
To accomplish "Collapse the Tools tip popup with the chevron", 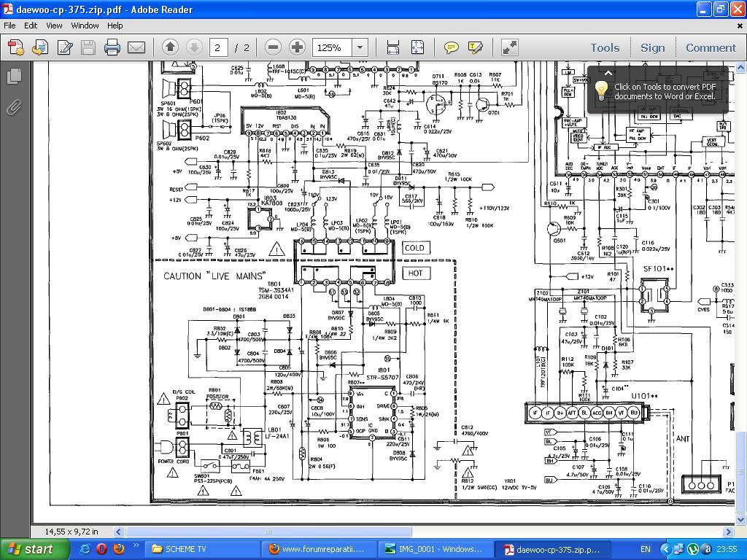I will click(608, 72).
